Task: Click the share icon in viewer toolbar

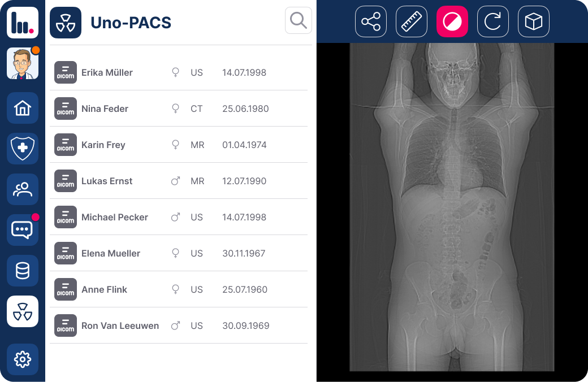Action: click(x=371, y=21)
